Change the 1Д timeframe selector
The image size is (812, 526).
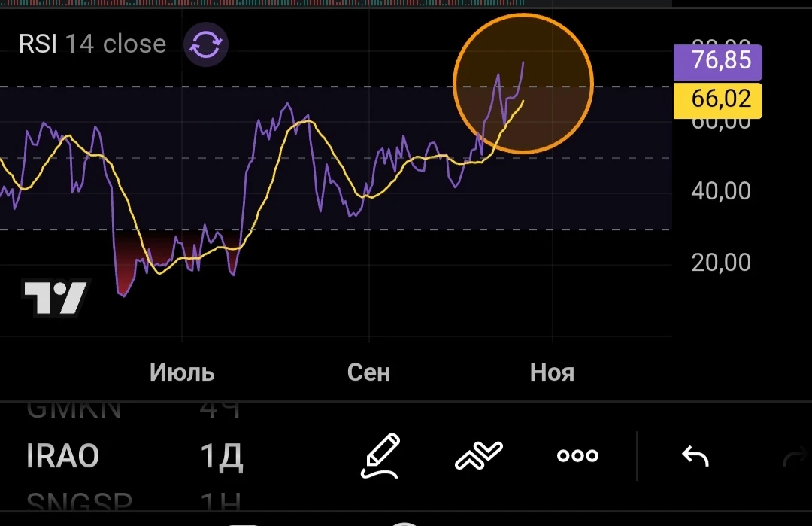221,457
